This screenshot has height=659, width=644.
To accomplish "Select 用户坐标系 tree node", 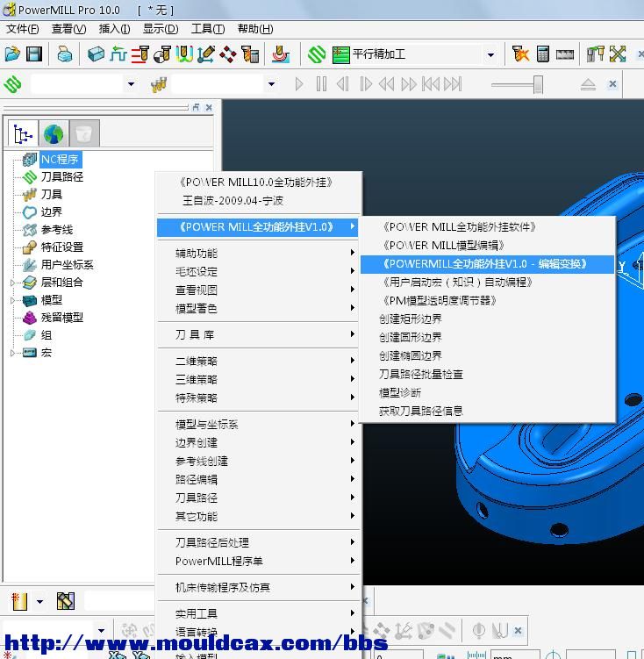I will tap(68, 265).
